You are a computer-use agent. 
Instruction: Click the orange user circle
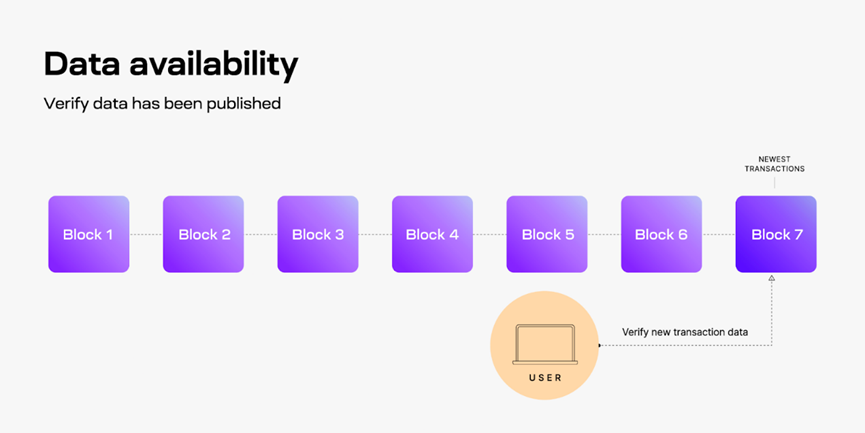pyautogui.click(x=544, y=345)
